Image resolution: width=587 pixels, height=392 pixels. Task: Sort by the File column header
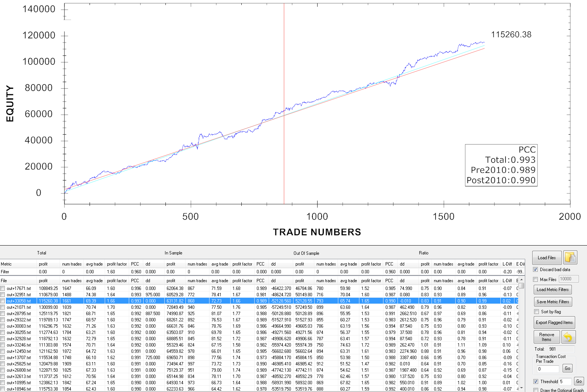click(x=19, y=281)
